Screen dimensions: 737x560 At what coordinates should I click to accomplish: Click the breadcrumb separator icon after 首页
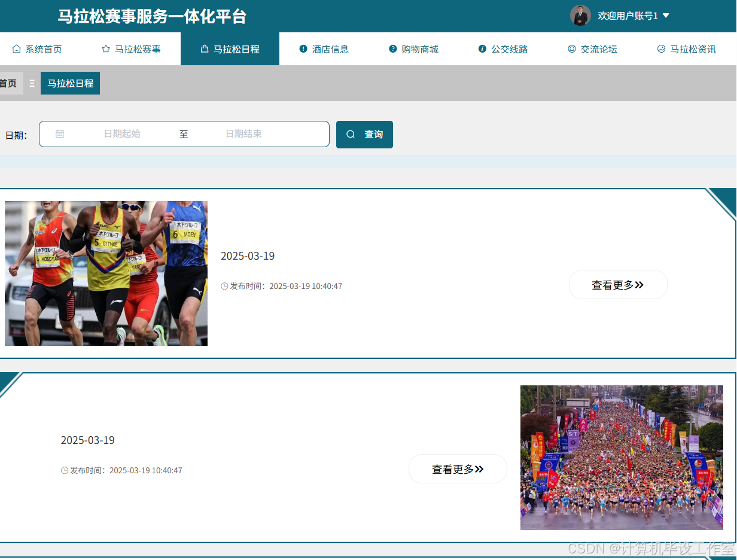click(x=32, y=83)
